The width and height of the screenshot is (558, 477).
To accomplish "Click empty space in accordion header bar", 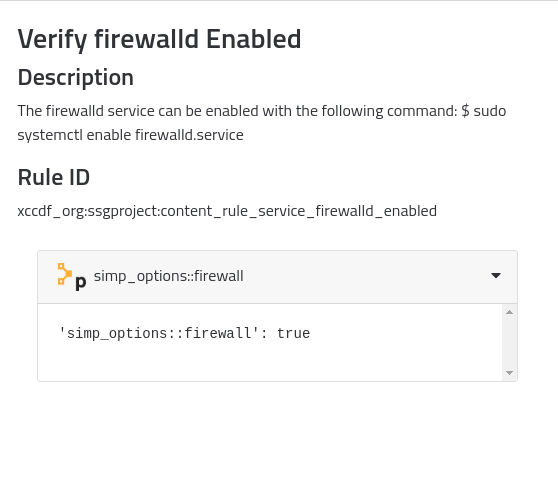I will [x=367, y=277].
